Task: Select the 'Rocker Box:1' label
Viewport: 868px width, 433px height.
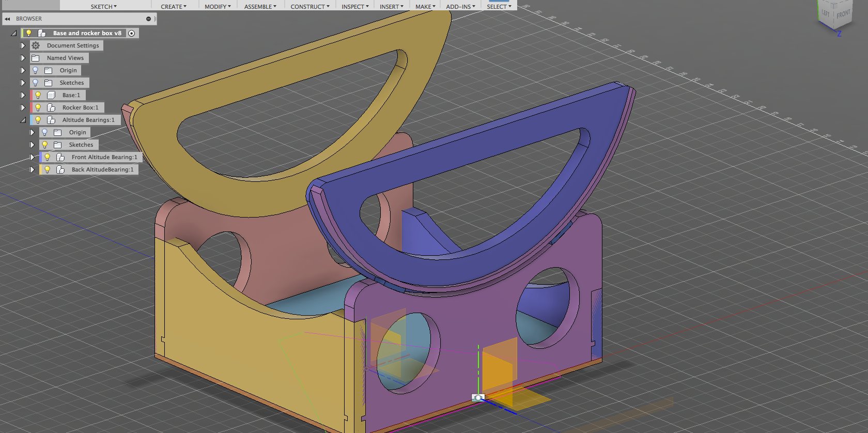Action: click(x=80, y=107)
